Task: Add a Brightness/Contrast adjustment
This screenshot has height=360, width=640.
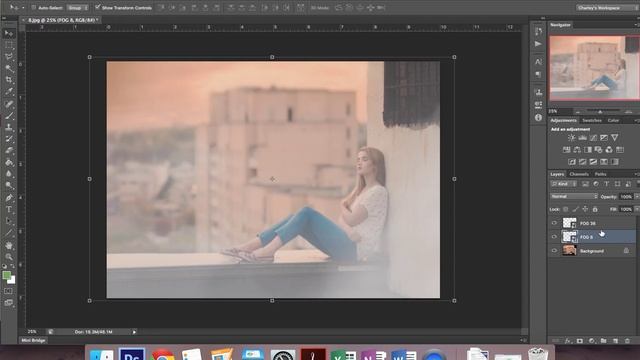Action: point(571,138)
